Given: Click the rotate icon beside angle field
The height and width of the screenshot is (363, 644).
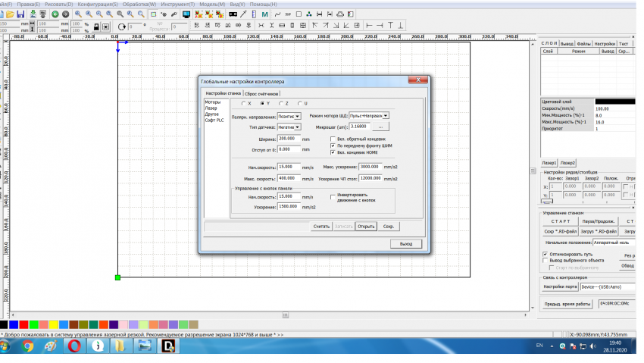Looking at the screenshot, I should pyautogui.click(x=121, y=26).
